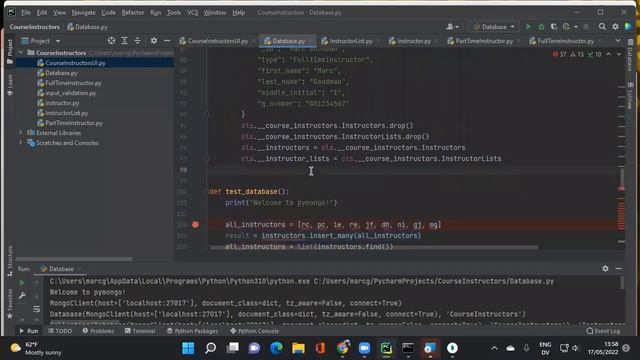Open the Terminal tool window button
This screenshot has width=640, height=360.
point(140,331)
